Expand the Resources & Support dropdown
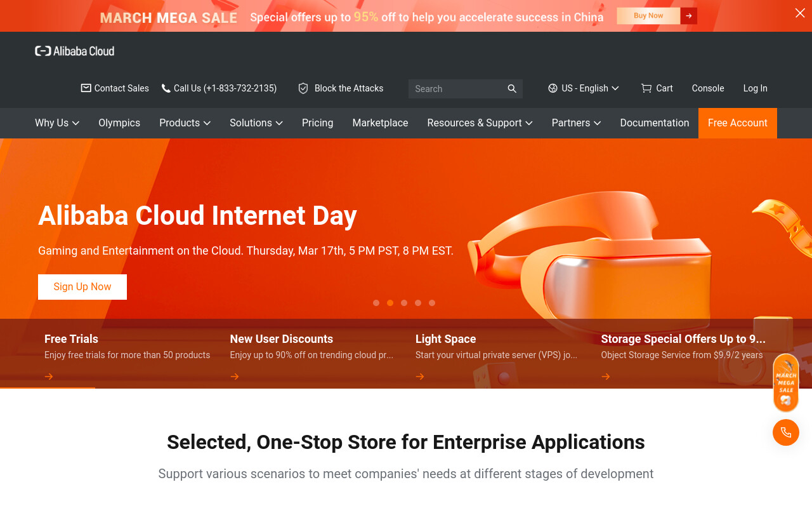 480,123
